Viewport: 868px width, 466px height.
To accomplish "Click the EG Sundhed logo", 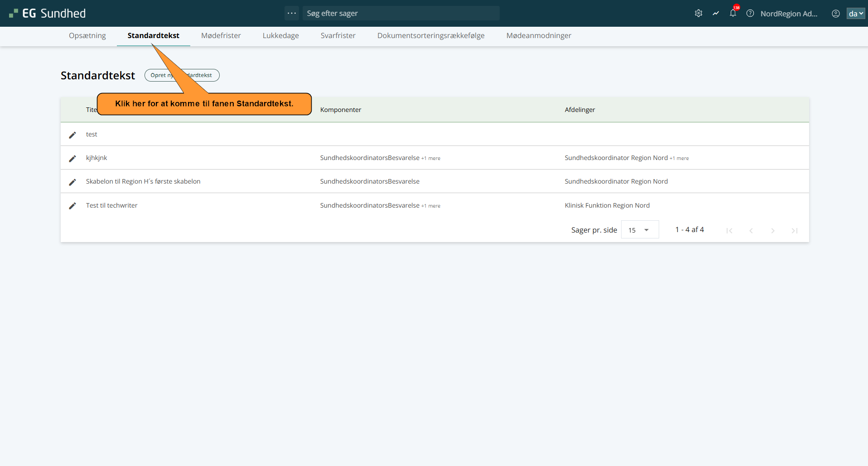I will 48,14.
